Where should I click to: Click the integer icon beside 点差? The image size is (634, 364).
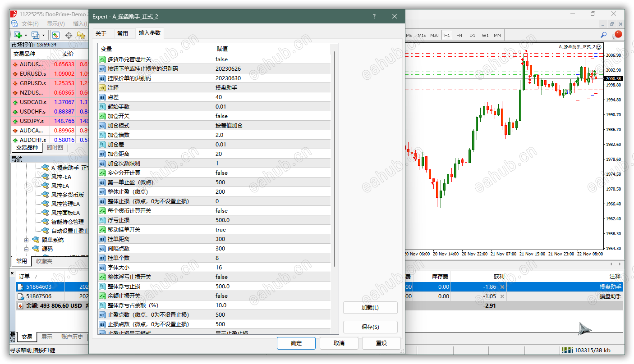(x=102, y=97)
